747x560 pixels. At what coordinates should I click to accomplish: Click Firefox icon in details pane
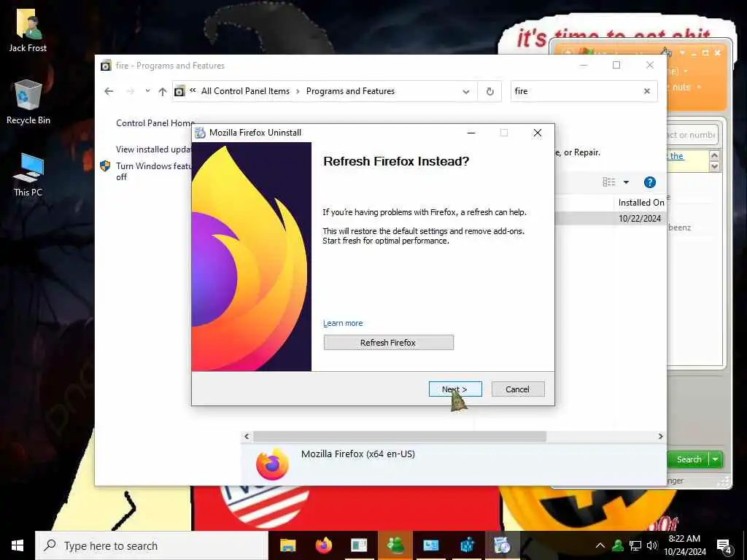point(273,464)
